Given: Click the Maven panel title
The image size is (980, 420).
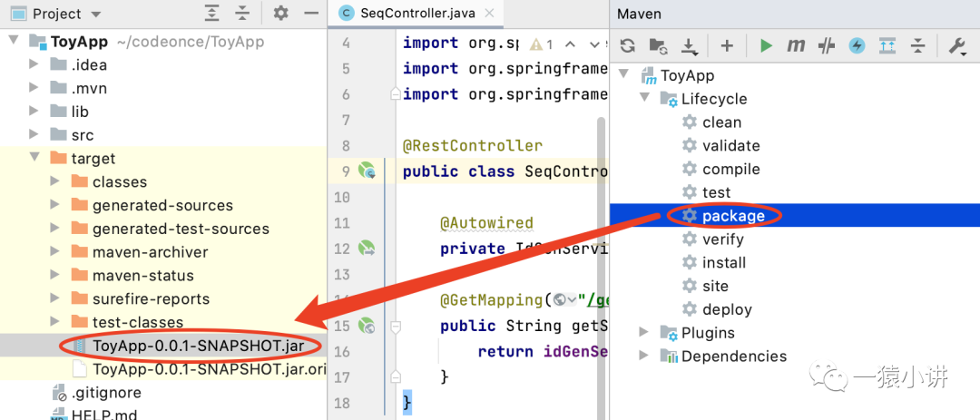Looking at the screenshot, I should click(x=640, y=14).
